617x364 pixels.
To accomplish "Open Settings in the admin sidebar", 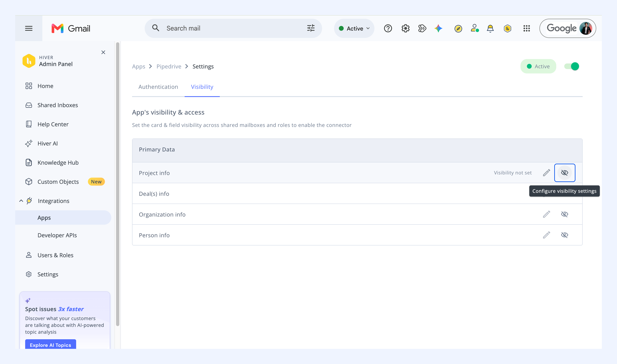I will (48, 274).
